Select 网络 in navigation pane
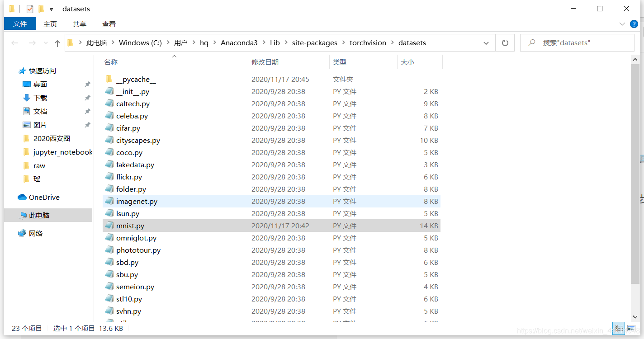The width and height of the screenshot is (644, 339). coord(36,233)
